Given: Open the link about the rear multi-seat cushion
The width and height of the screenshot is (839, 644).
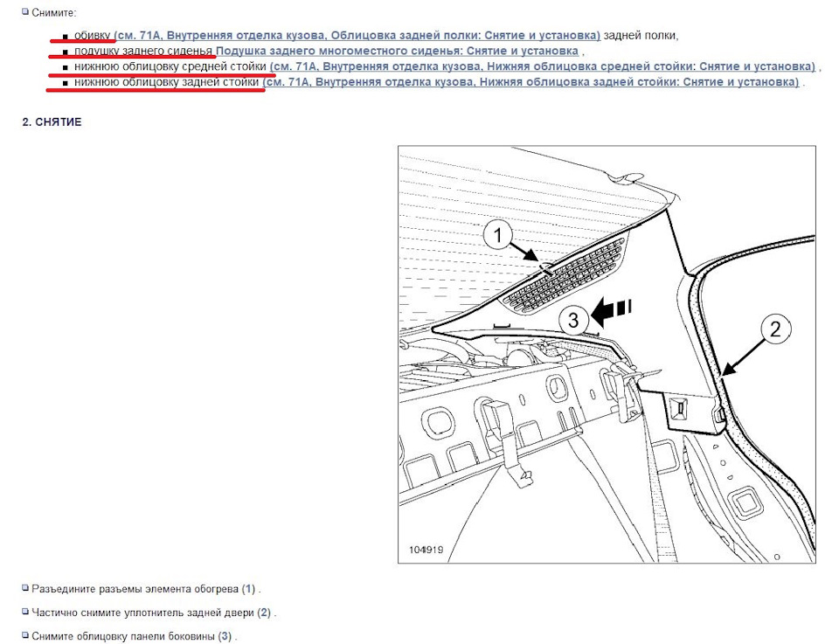Looking at the screenshot, I should pyautogui.click(x=397, y=52).
